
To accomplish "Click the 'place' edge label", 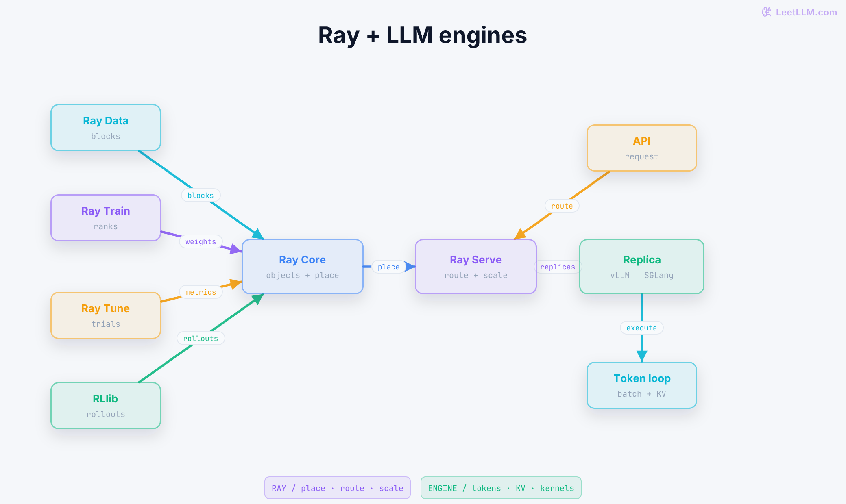I will pos(389,267).
